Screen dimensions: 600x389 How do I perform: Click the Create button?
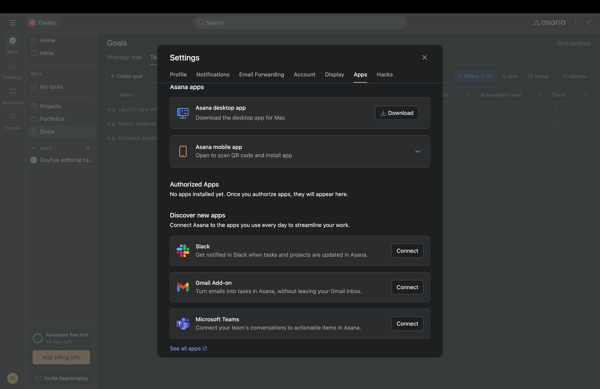43,23
